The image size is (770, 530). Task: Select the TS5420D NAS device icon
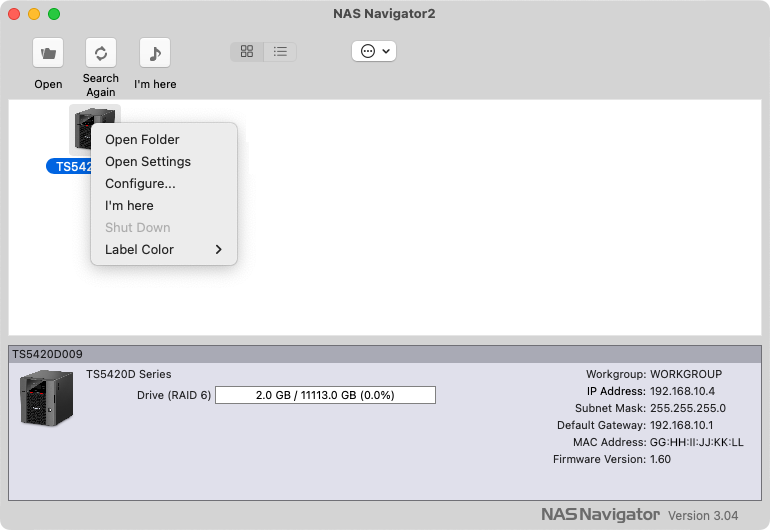click(94, 128)
